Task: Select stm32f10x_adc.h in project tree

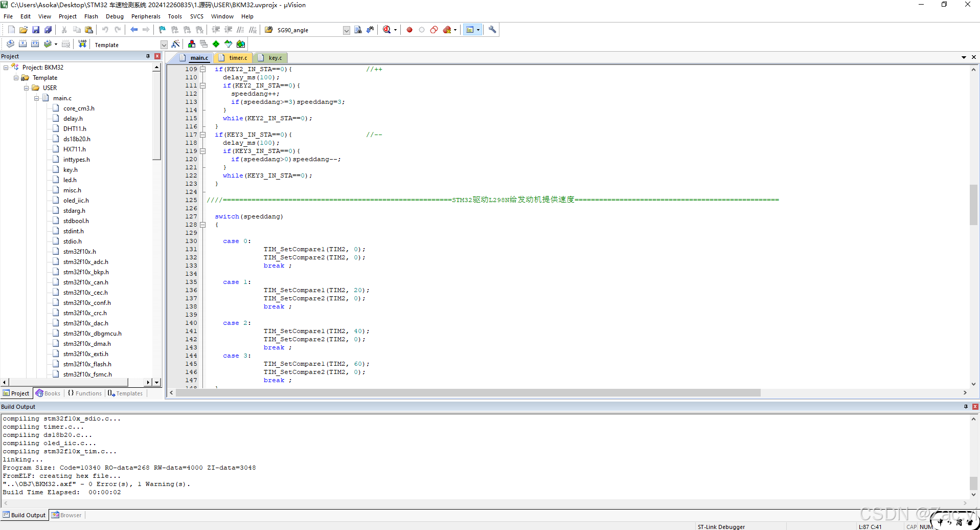Action: click(85, 262)
